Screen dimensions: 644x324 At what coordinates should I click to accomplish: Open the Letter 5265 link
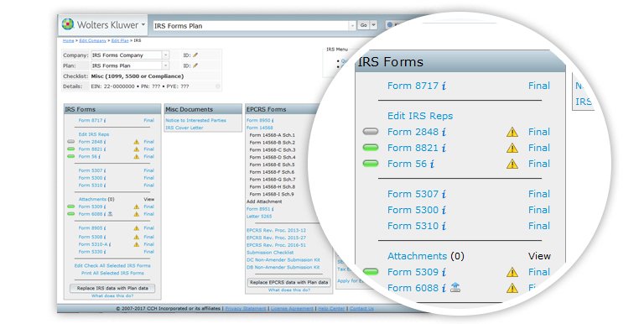[259, 217]
